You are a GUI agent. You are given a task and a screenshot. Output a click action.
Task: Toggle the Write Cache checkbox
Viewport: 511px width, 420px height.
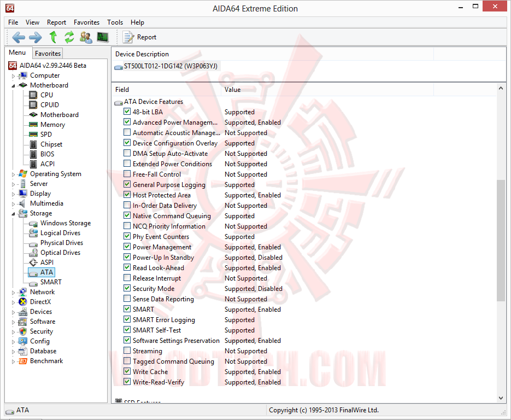[127, 371]
